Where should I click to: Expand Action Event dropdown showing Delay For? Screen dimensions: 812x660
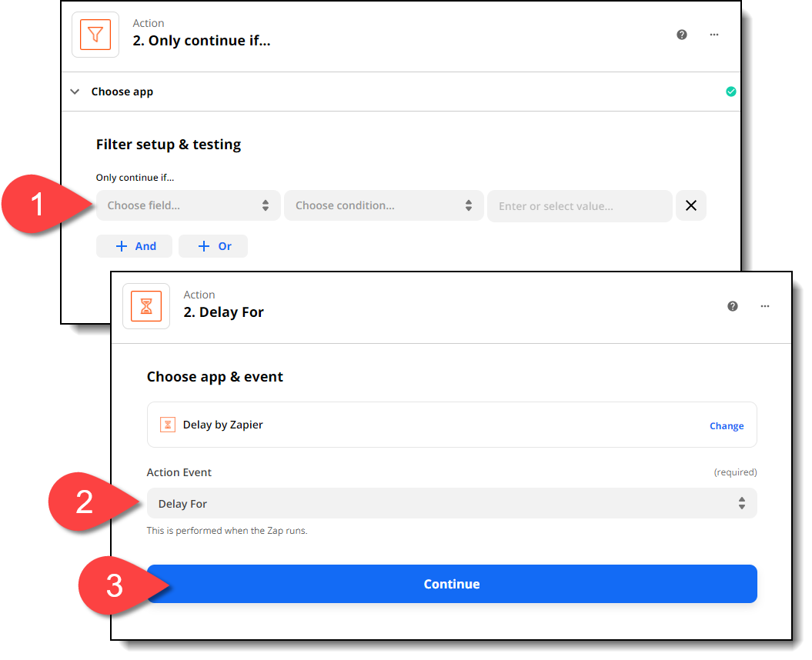[451, 504]
